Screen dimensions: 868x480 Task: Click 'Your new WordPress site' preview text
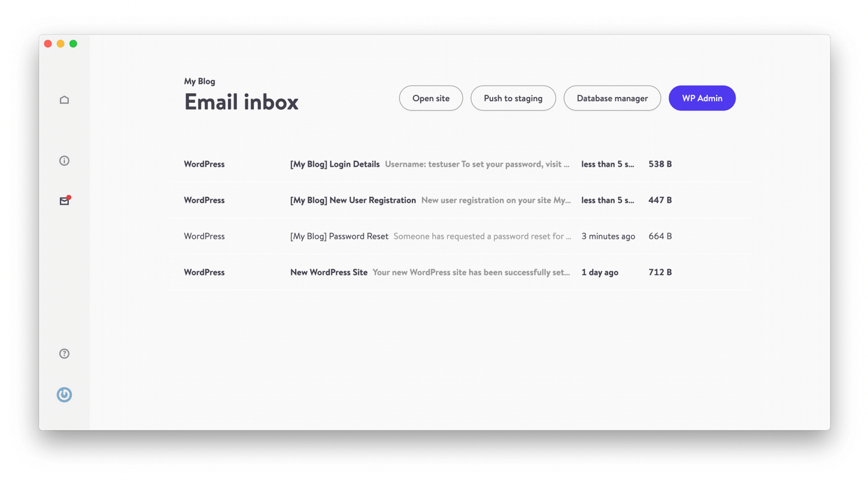tap(471, 272)
